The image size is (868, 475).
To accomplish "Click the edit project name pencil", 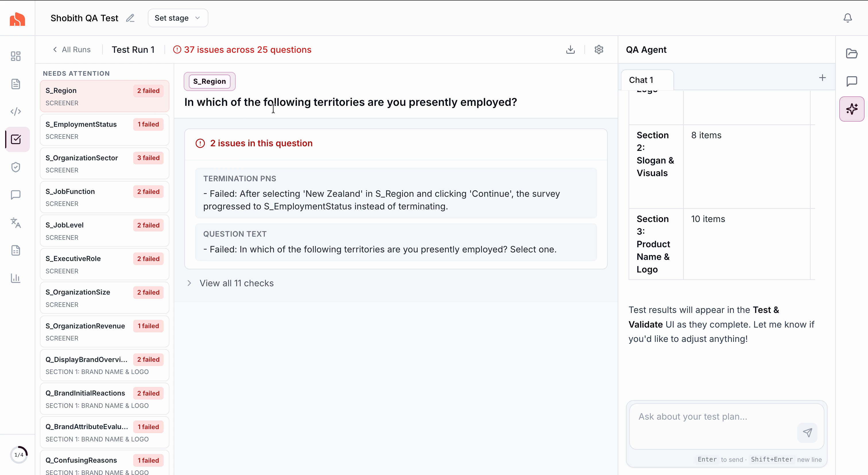I will pos(130,18).
